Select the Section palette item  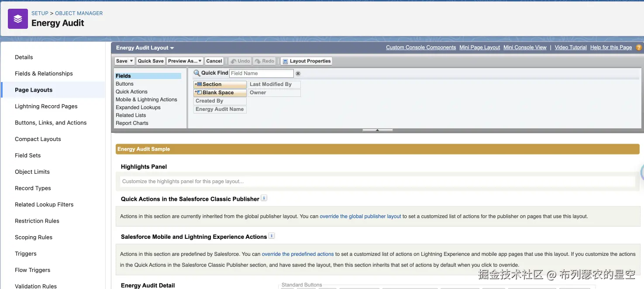220,84
